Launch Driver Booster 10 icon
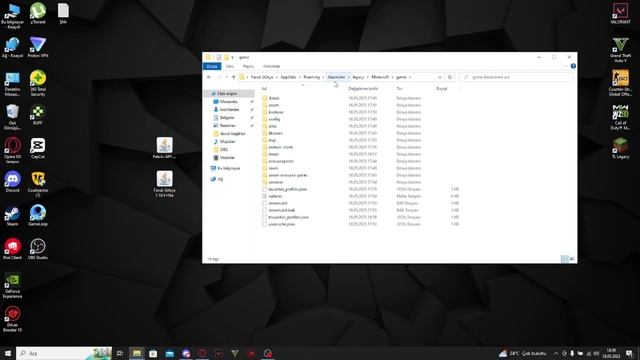This screenshot has width=640, height=360. point(12,319)
